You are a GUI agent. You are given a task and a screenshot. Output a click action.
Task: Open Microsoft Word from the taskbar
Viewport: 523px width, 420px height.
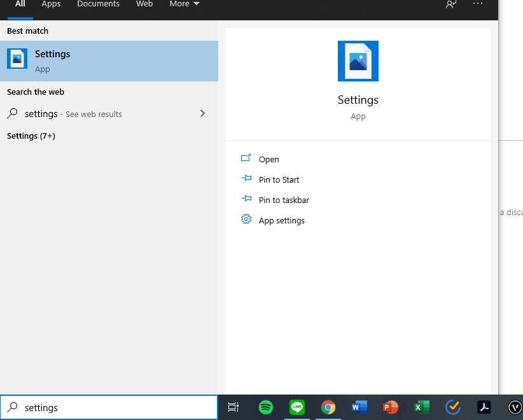click(x=359, y=407)
